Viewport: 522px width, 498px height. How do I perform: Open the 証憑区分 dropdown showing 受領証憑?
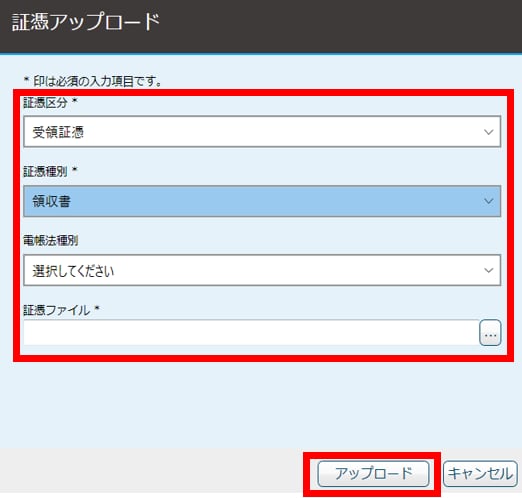pos(262,132)
